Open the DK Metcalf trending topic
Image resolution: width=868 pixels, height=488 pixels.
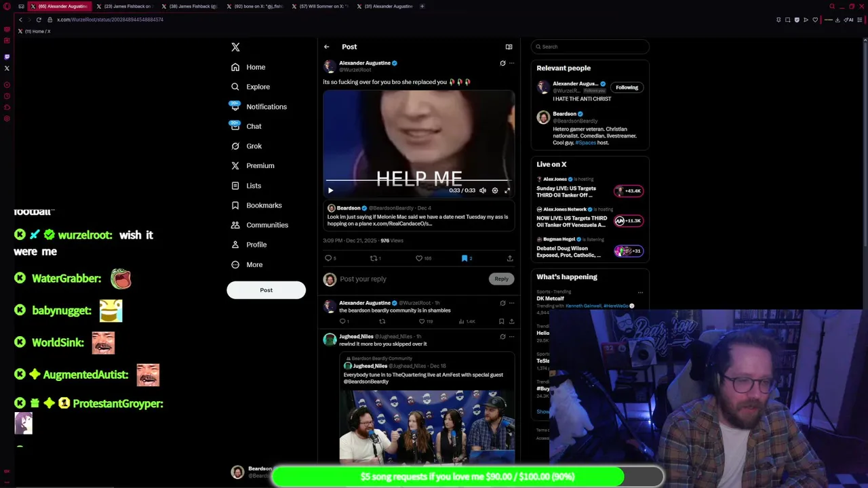[x=550, y=299]
